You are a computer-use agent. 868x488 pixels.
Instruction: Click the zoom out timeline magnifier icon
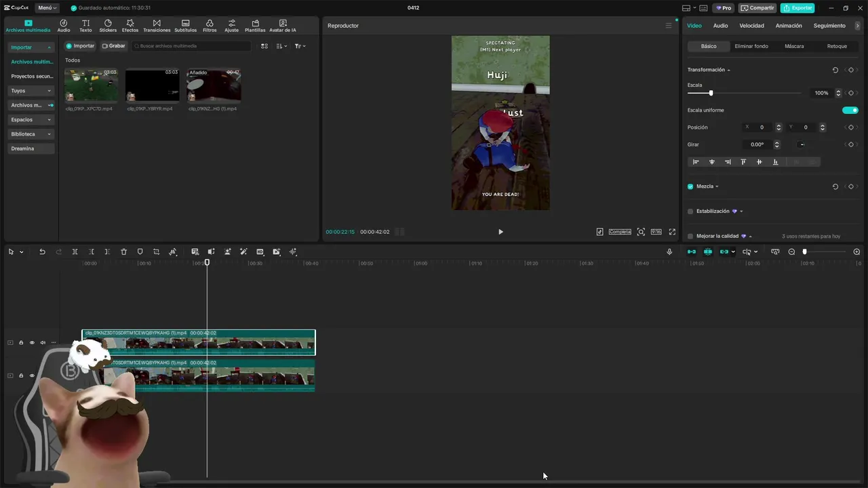[791, 251]
